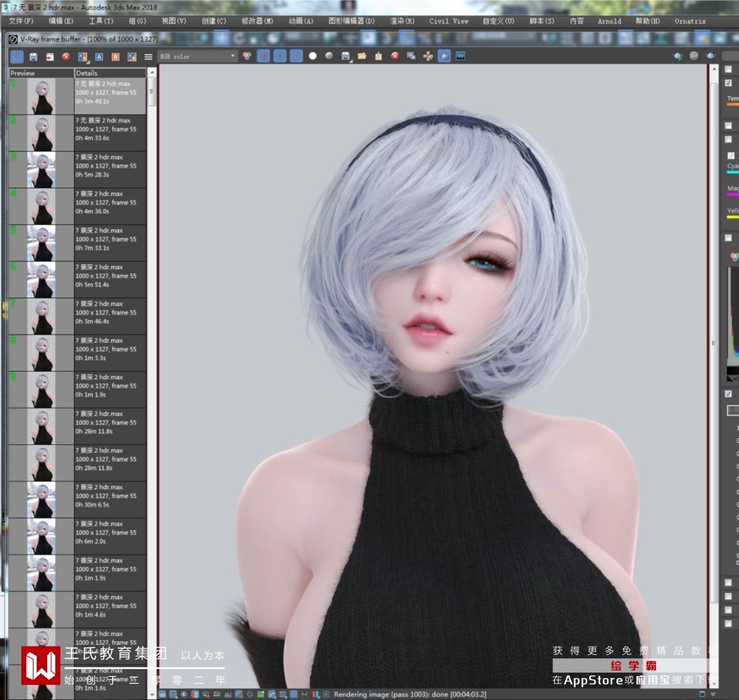Toggle the checked box above Temperature slider
739x700 pixels.
click(x=728, y=83)
